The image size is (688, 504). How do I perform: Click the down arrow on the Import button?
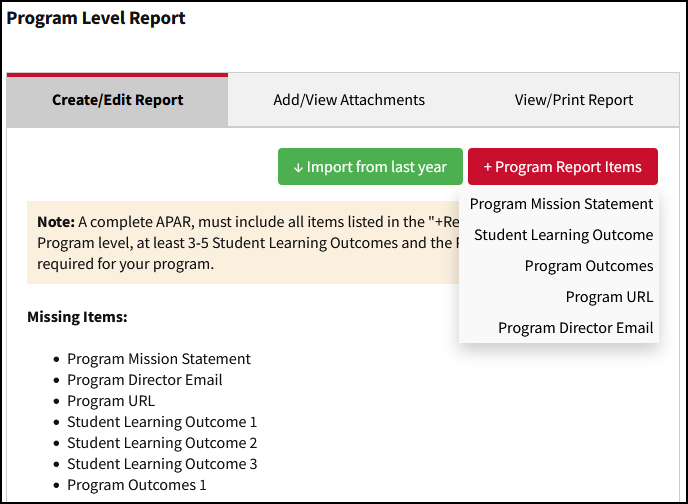298,168
